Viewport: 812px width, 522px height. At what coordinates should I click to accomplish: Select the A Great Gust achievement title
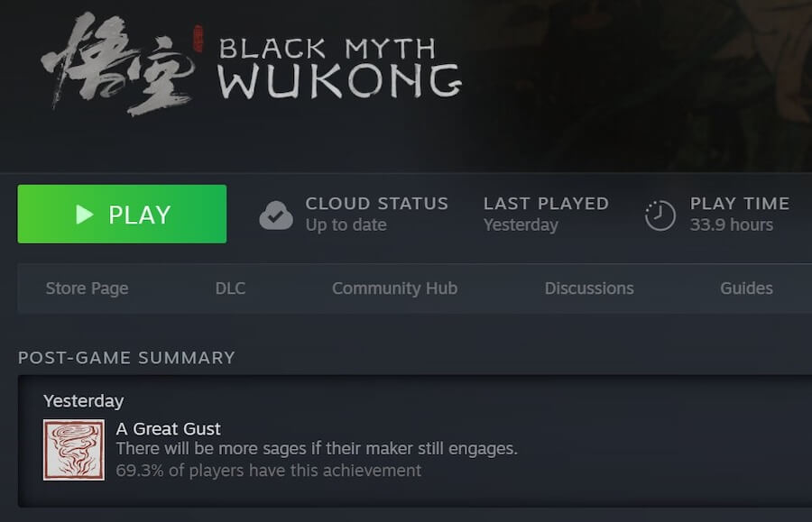pyautogui.click(x=169, y=429)
